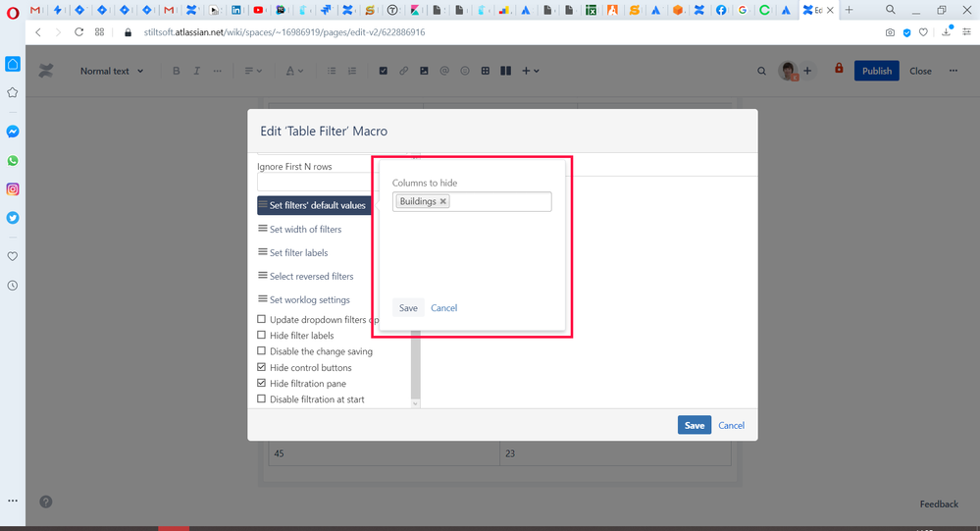
Task: Insert a bullet list
Action: point(332,71)
